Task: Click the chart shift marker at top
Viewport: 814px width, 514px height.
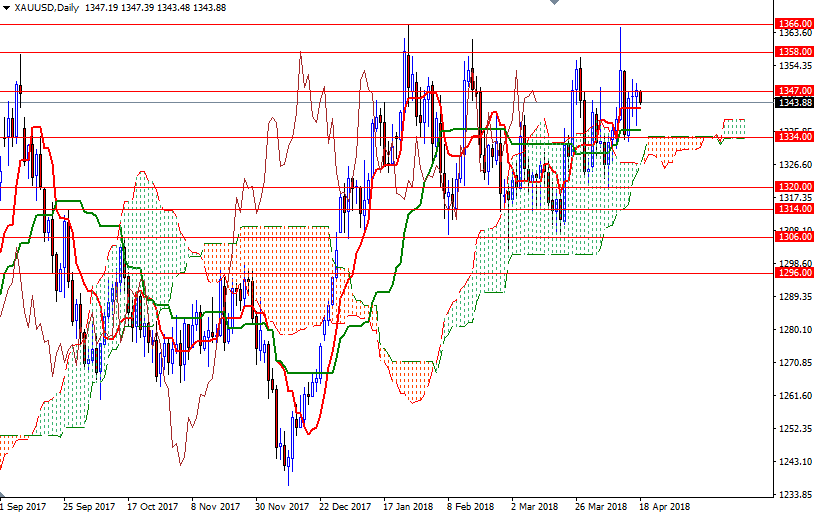Action: (554, 2)
